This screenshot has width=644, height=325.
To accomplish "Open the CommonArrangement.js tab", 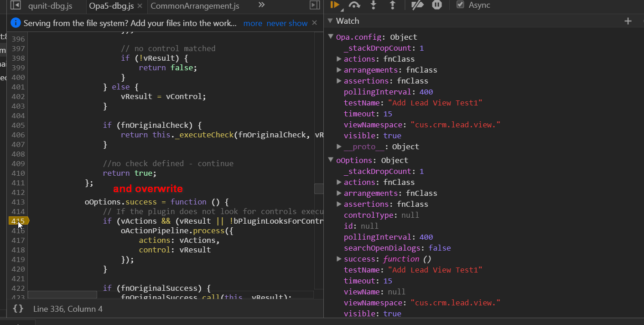I will 195,6.
